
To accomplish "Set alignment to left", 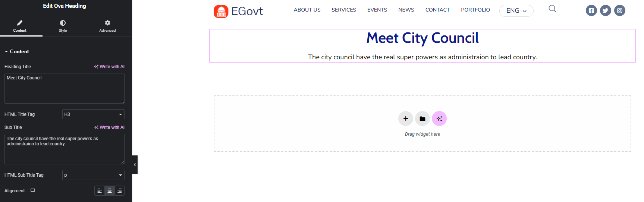I will coord(100,191).
